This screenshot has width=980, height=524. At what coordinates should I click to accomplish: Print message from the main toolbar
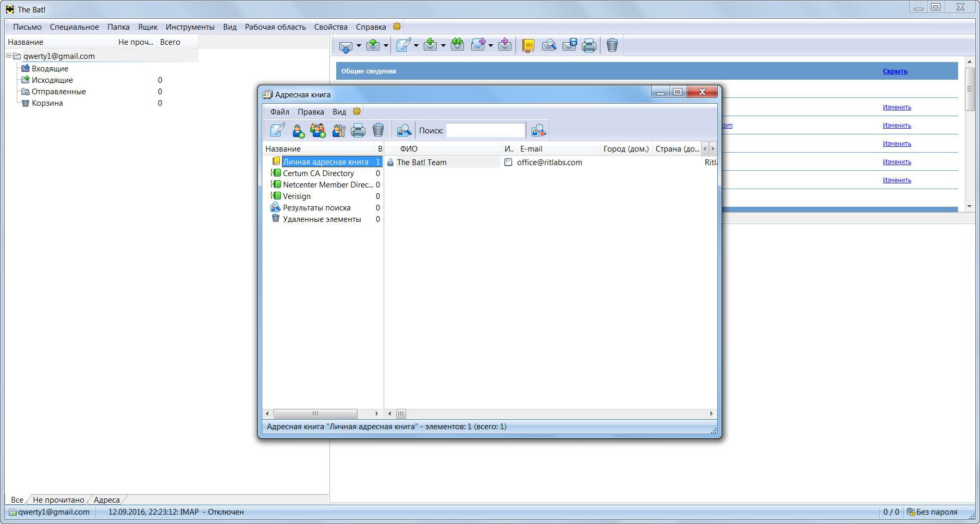[589, 46]
